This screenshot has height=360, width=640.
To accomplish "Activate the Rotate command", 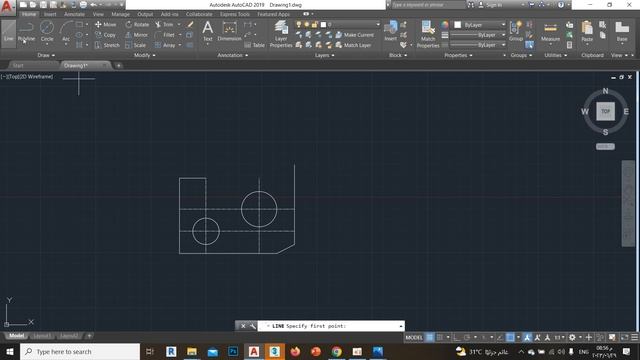I will [x=137, y=24].
